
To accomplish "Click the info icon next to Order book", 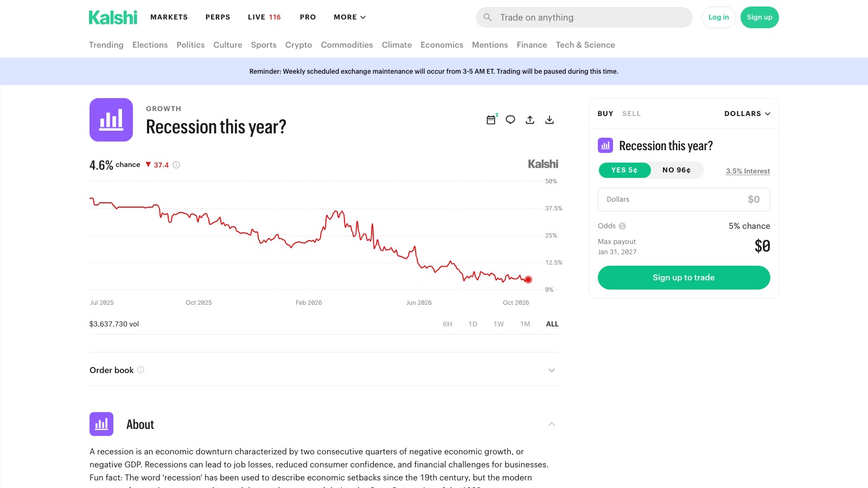I will click(141, 370).
